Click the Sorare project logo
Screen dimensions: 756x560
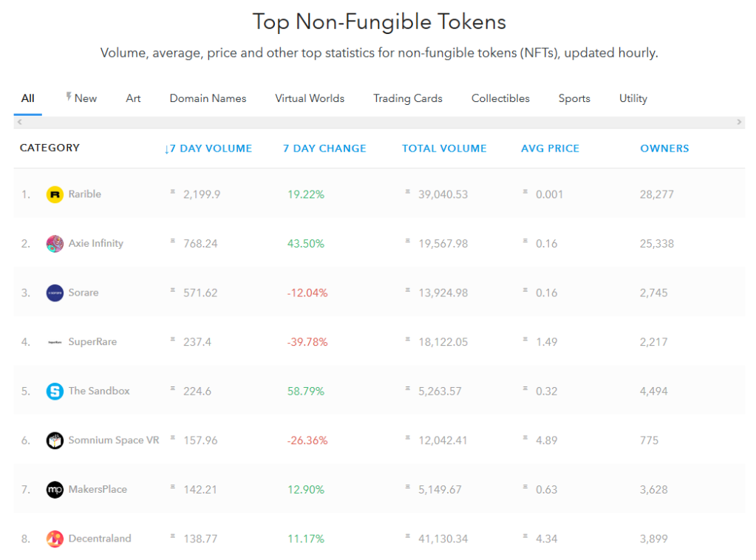54,292
